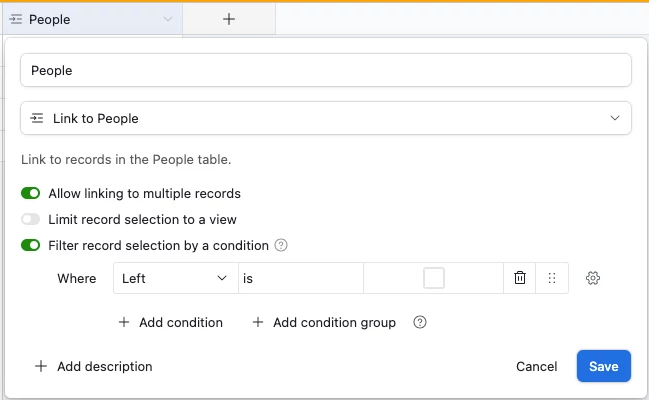This screenshot has height=400, width=649.
Task: Open help icon beside Add condition group
Action: pyautogui.click(x=420, y=322)
